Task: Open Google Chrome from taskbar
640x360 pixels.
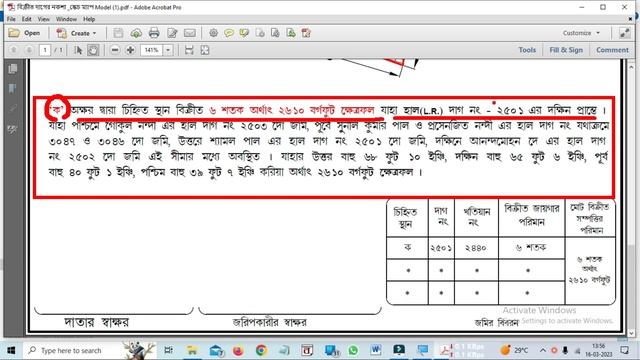Action: (261, 350)
